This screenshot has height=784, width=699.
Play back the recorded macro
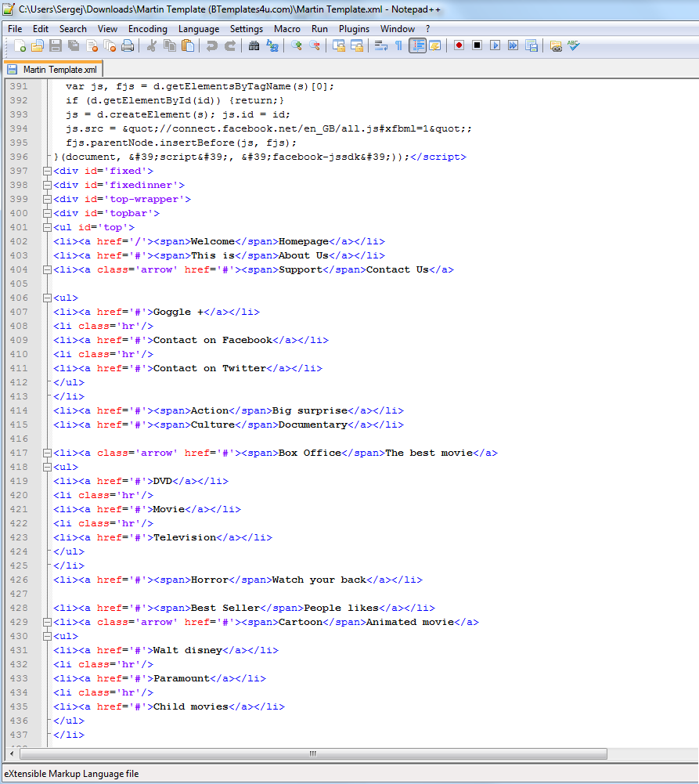click(495, 46)
